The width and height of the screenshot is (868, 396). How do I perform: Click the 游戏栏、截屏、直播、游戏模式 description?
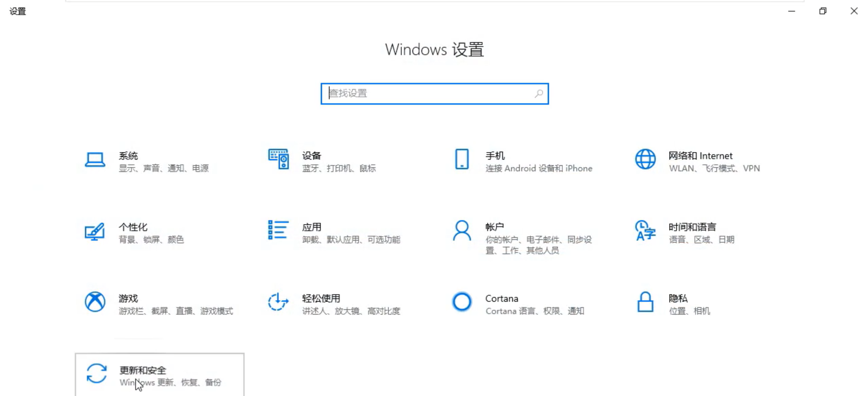[176, 311]
